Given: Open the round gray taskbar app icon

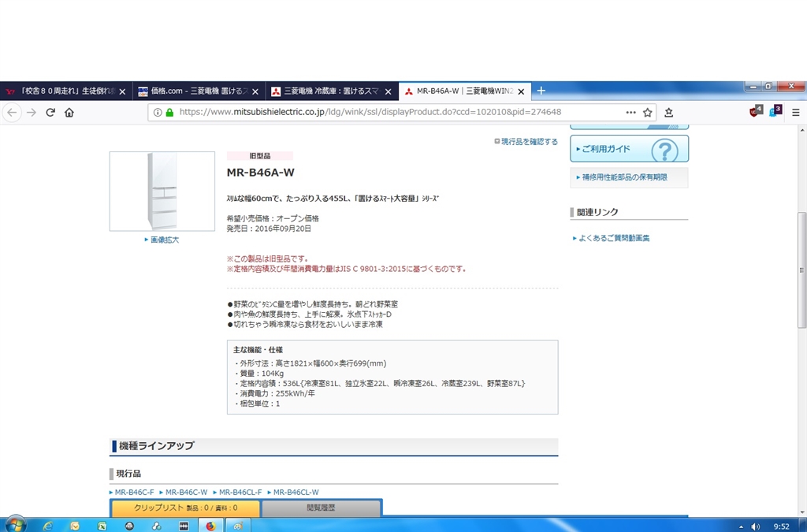Looking at the screenshot, I should (129, 526).
